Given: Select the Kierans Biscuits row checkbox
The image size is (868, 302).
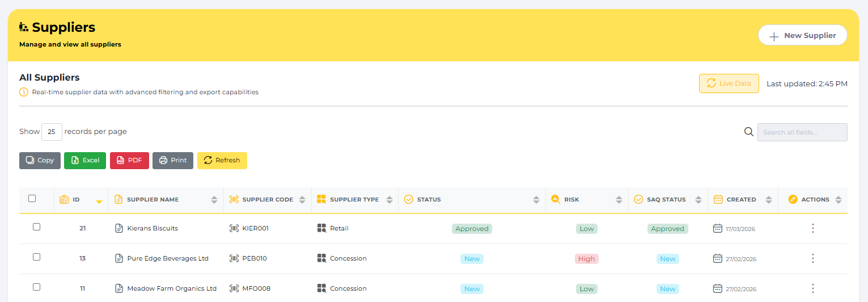Looking at the screenshot, I should click(36, 227).
